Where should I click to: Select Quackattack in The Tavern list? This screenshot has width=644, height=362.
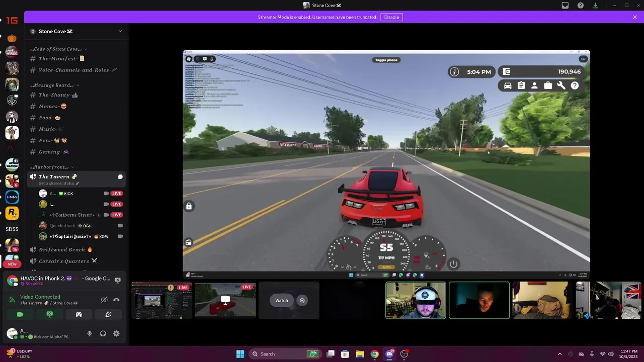(80, 226)
